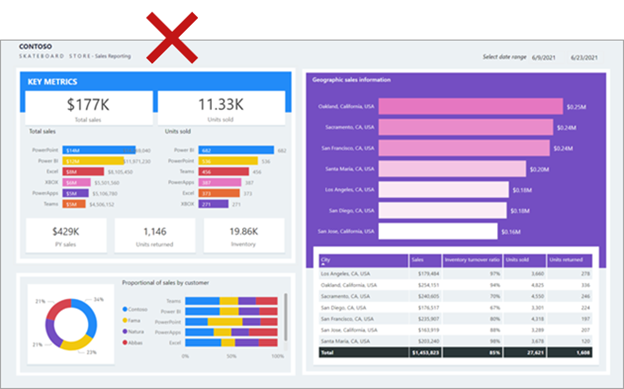
Task: Select the San Diego bar in geographic chart
Action: click(x=443, y=210)
